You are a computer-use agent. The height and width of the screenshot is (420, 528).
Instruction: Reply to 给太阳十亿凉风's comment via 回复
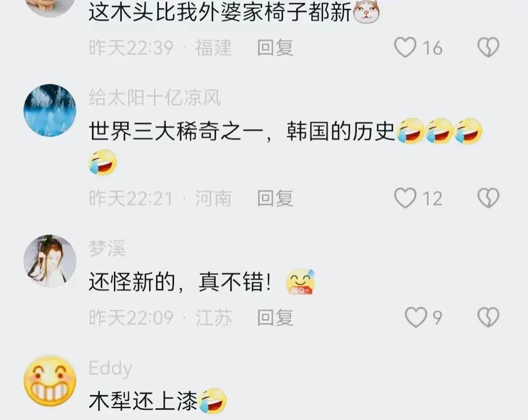coord(275,198)
